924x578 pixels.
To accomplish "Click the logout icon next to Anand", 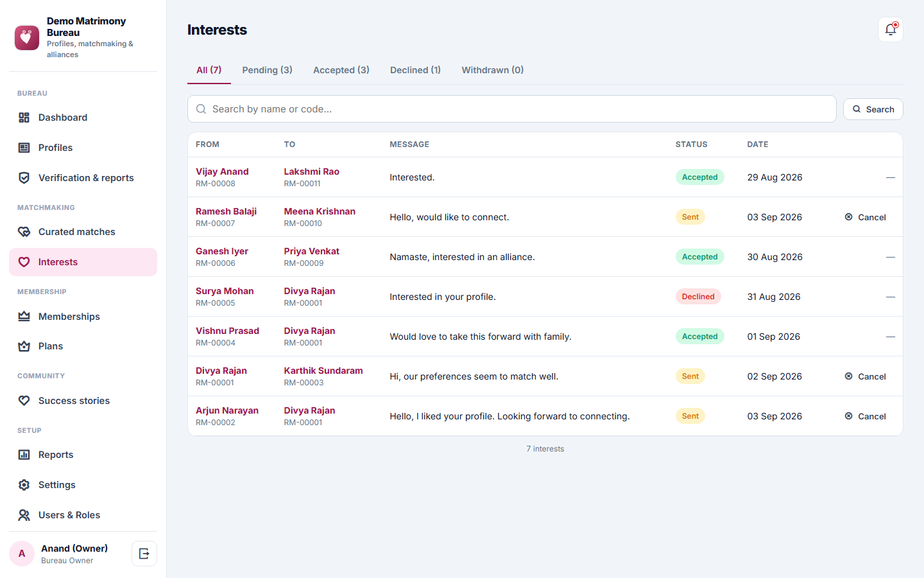I will pyautogui.click(x=144, y=554).
